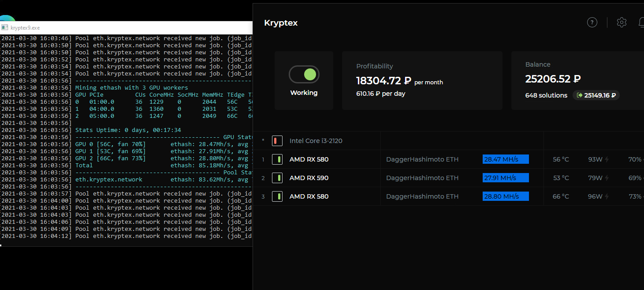Click the 16:04:12 pool job log line
The image size is (644, 290).
126,236
